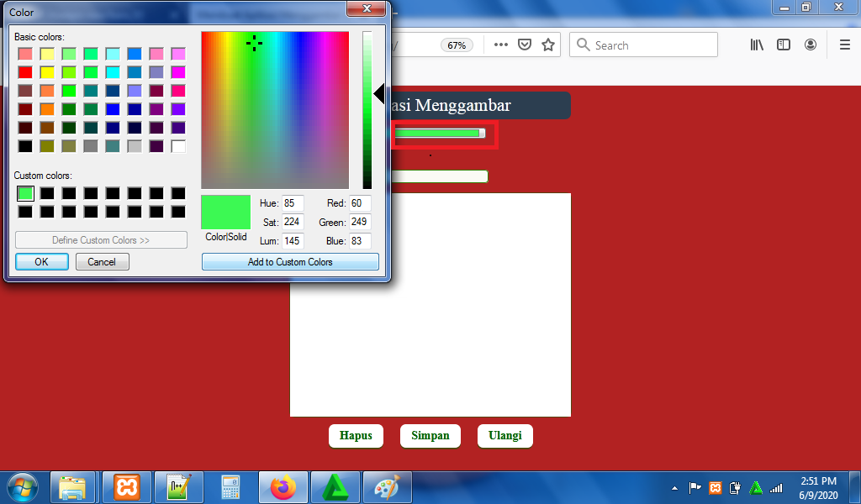861x504 pixels.
Task: Click the 67% zoom level indicator
Action: click(457, 45)
